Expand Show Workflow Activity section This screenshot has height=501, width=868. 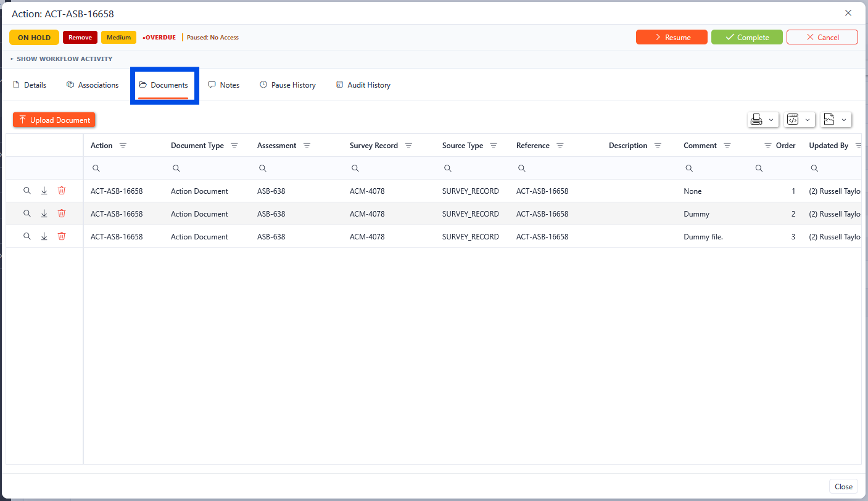(61, 59)
